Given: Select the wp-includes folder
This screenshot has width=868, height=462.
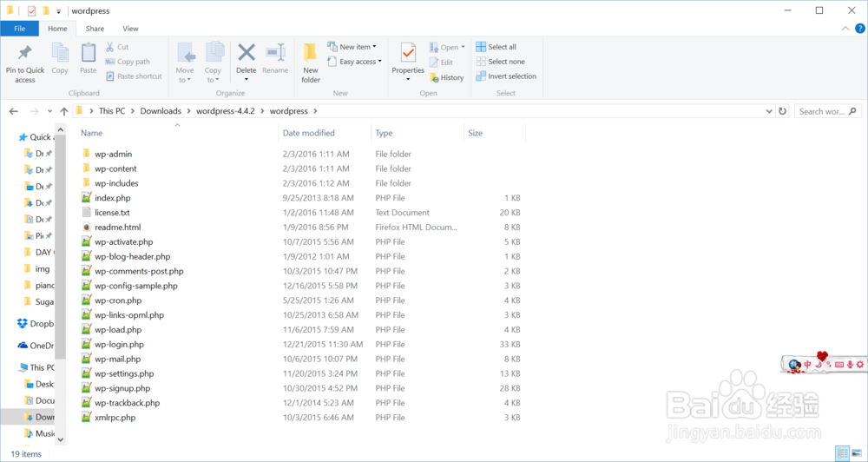Looking at the screenshot, I should point(116,183).
